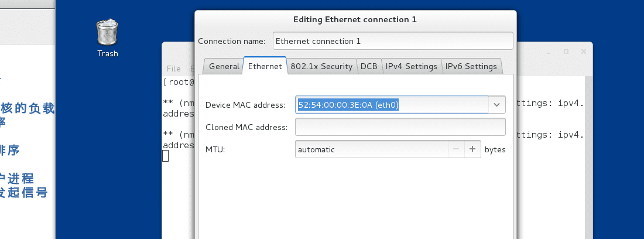Click the MTU automatic value field

click(x=372, y=149)
